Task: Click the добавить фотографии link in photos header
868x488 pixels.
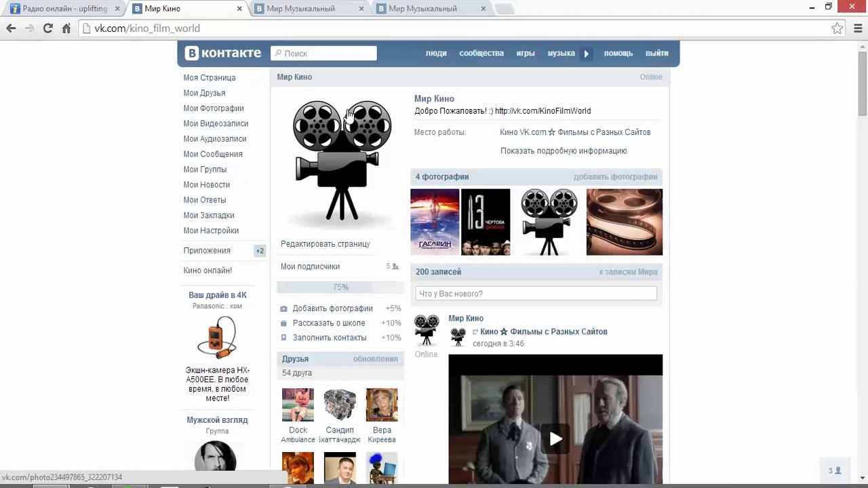Action: click(616, 177)
